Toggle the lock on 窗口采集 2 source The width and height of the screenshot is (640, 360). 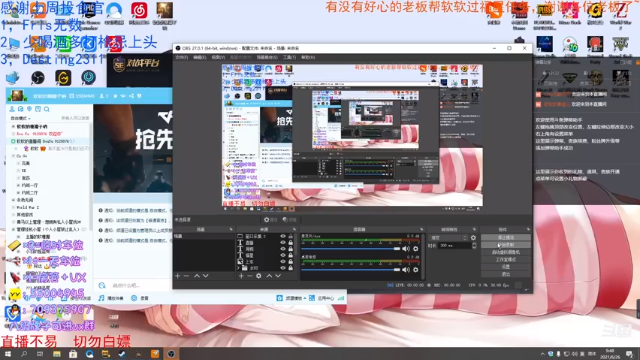291,236
